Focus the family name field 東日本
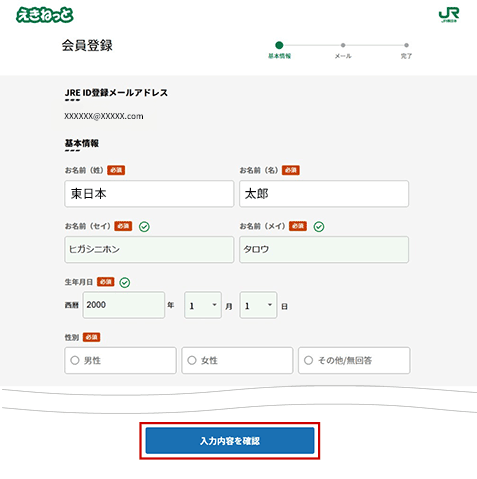This screenshot has width=477, height=479. coord(149,194)
